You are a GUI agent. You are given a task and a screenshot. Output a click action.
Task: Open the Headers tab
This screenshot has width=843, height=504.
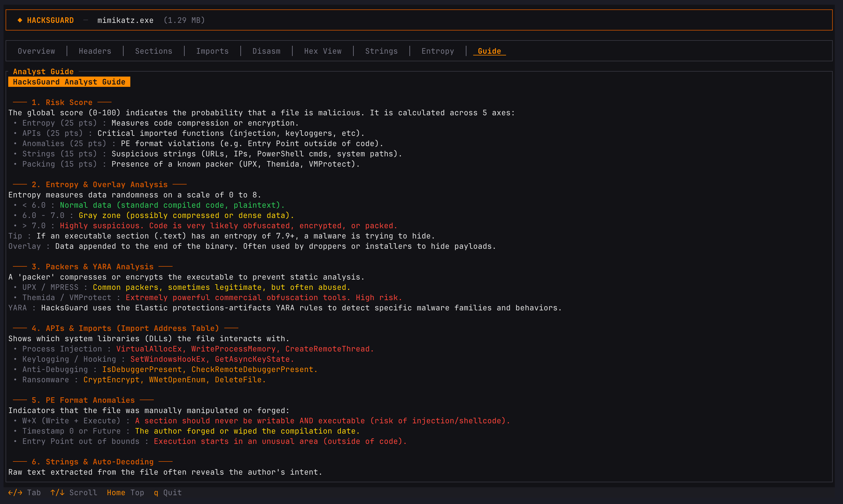[x=95, y=51]
